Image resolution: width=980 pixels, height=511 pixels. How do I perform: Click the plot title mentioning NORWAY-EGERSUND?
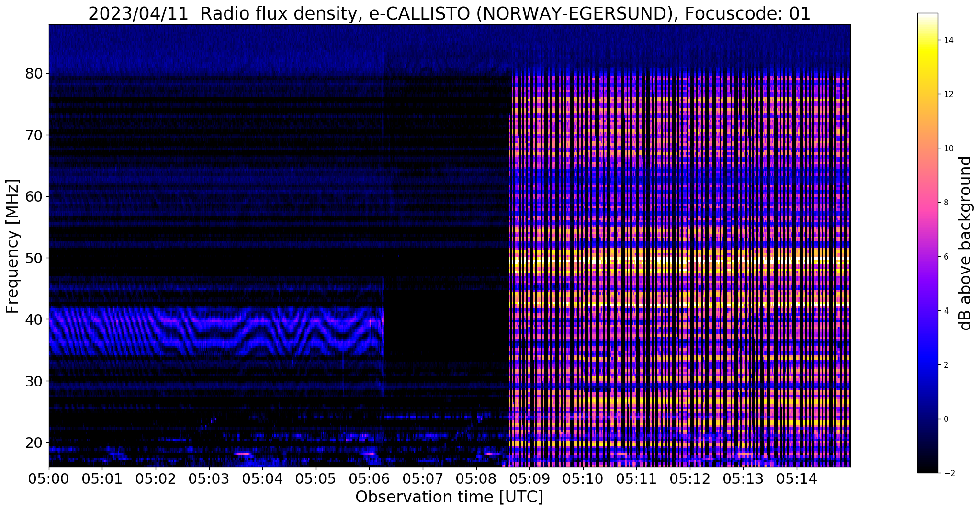tap(449, 13)
